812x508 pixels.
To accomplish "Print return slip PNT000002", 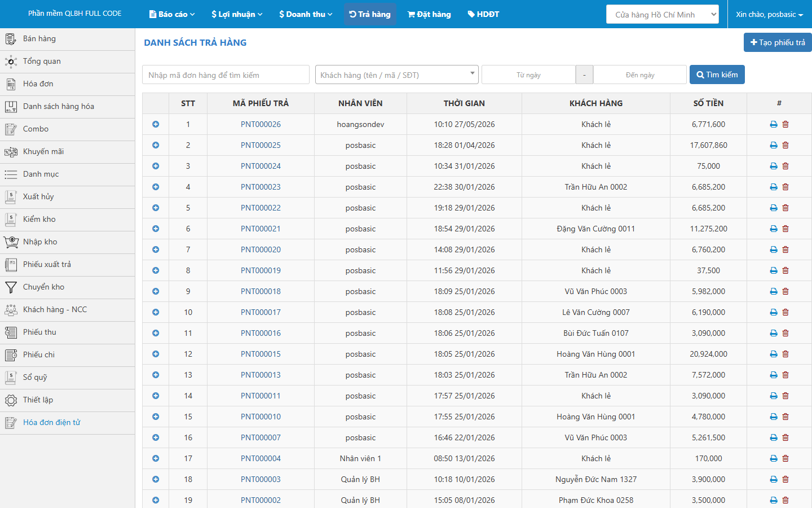I will click(774, 500).
